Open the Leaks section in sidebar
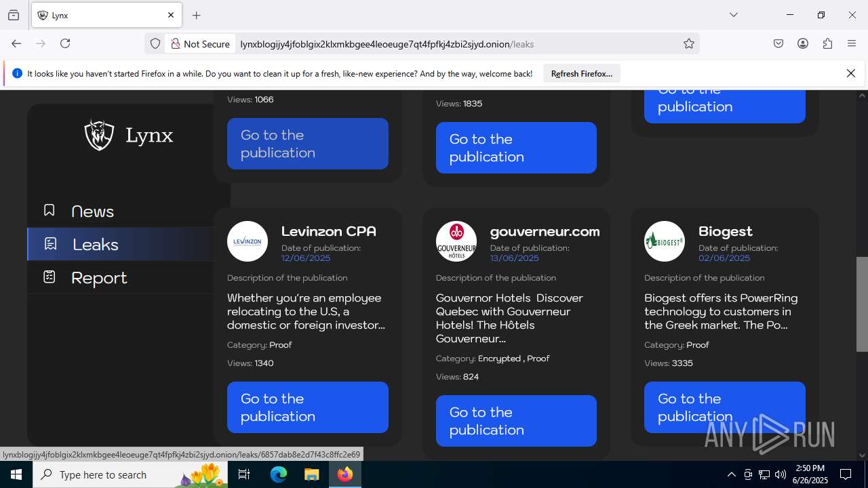Screen dimensions: 868x488 [x=120, y=244]
